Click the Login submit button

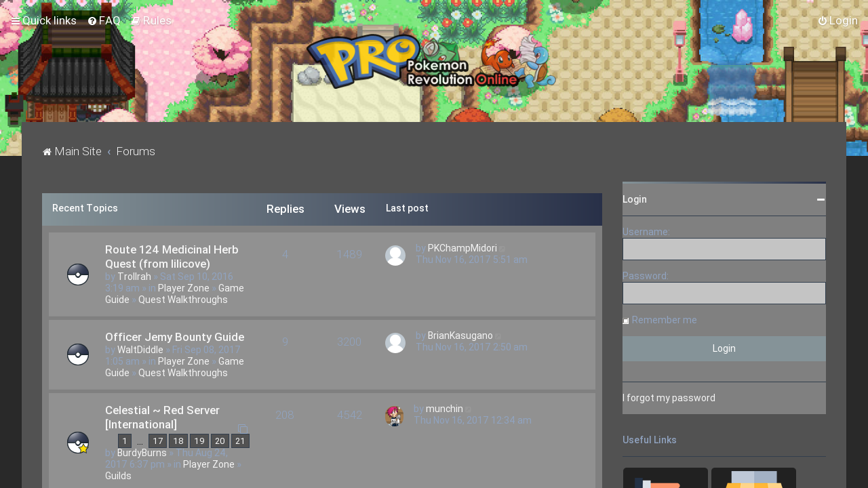click(724, 348)
